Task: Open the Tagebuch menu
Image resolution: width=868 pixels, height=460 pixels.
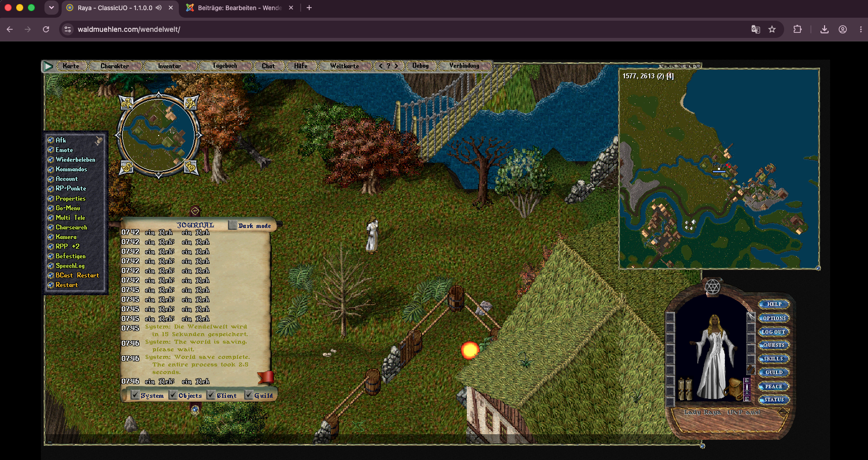Action: (225, 66)
